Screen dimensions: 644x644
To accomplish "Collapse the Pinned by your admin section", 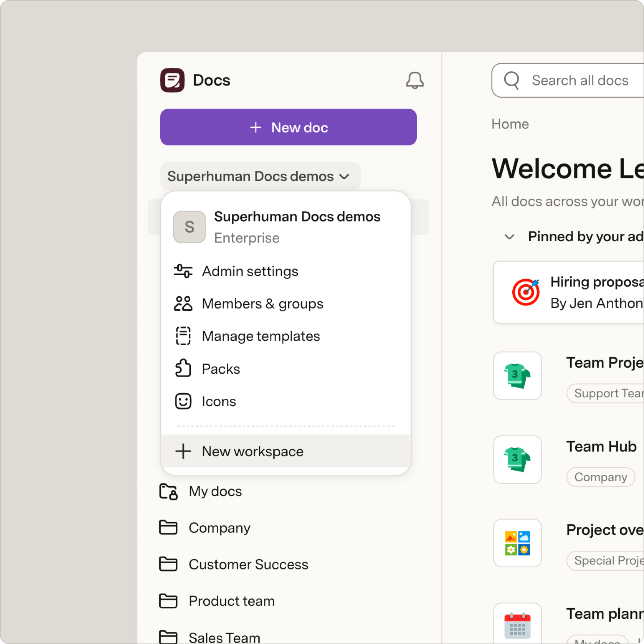I will [x=509, y=237].
